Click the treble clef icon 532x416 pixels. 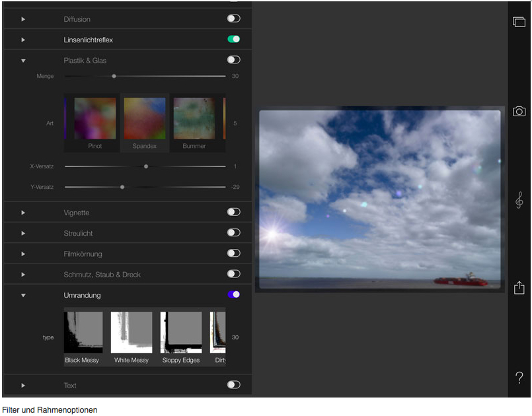click(519, 200)
